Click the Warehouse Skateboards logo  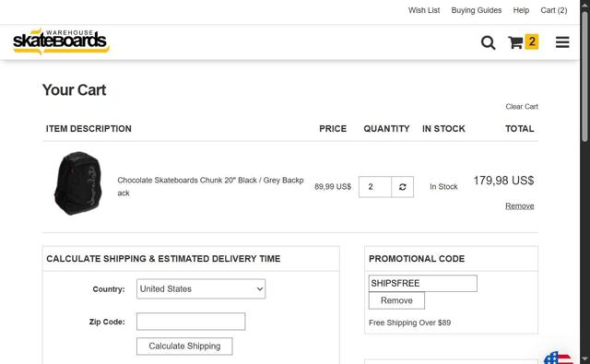click(61, 41)
